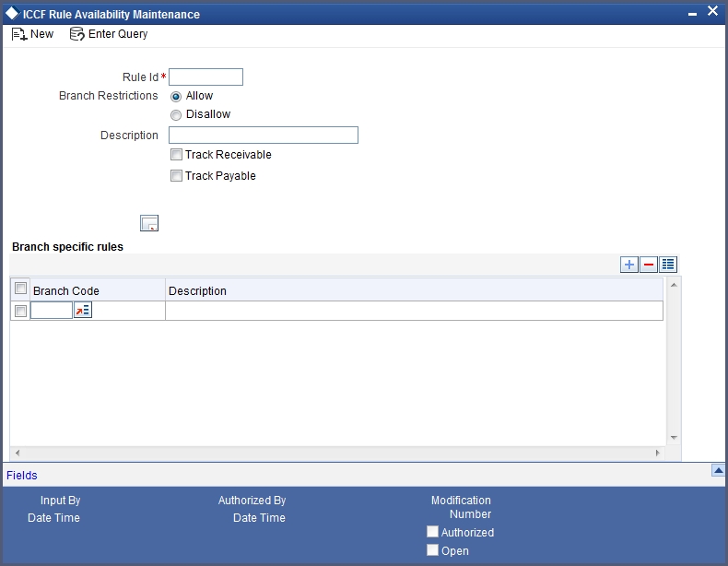Click into the Rule Id field

(205, 77)
